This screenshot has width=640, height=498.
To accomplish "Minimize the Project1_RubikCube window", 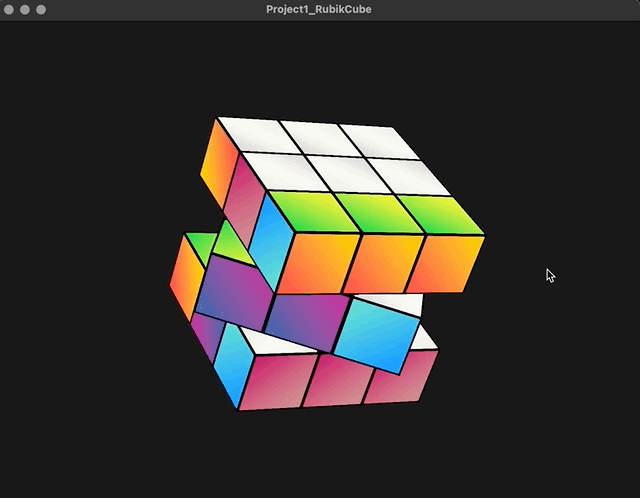I will coord(25,9).
